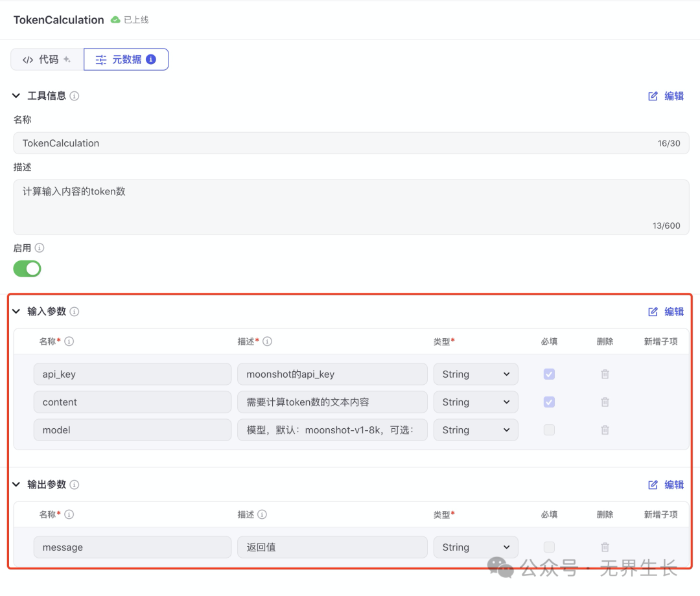The width and height of the screenshot is (700, 596).
Task: Collapse the 输入参数 section
Action: [16, 312]
